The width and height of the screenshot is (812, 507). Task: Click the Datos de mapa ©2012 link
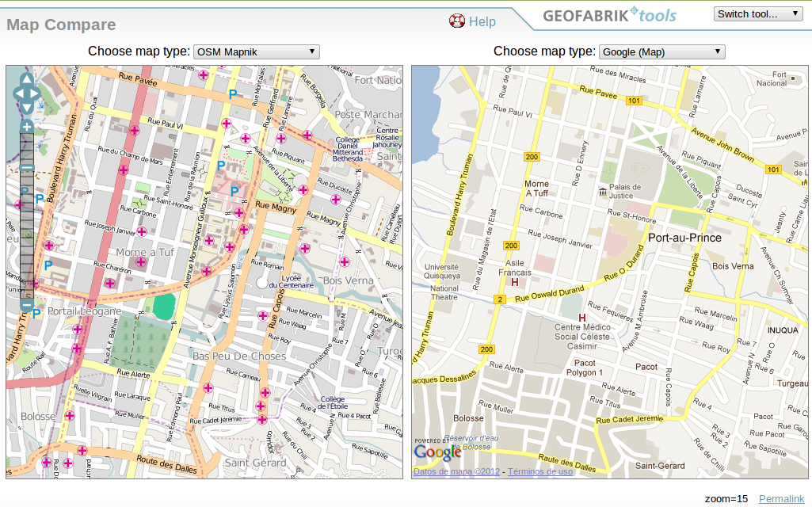pos(456,471)
